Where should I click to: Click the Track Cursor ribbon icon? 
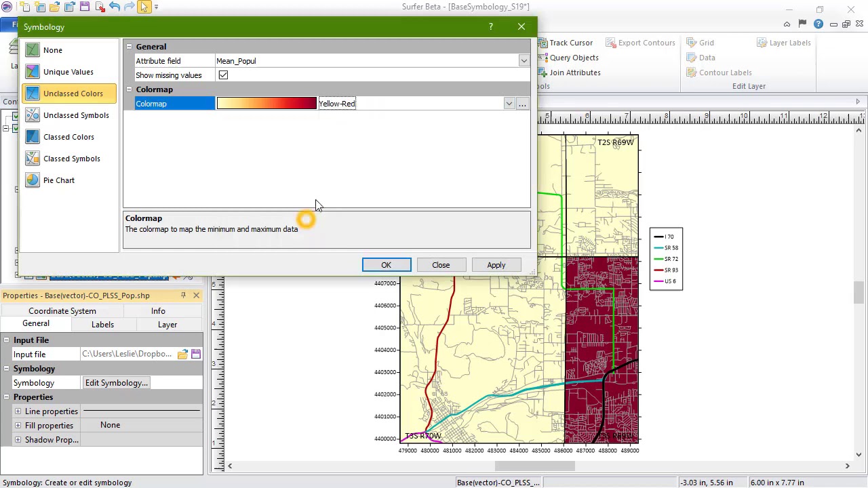pyautogui.click(x=543, y=43)
